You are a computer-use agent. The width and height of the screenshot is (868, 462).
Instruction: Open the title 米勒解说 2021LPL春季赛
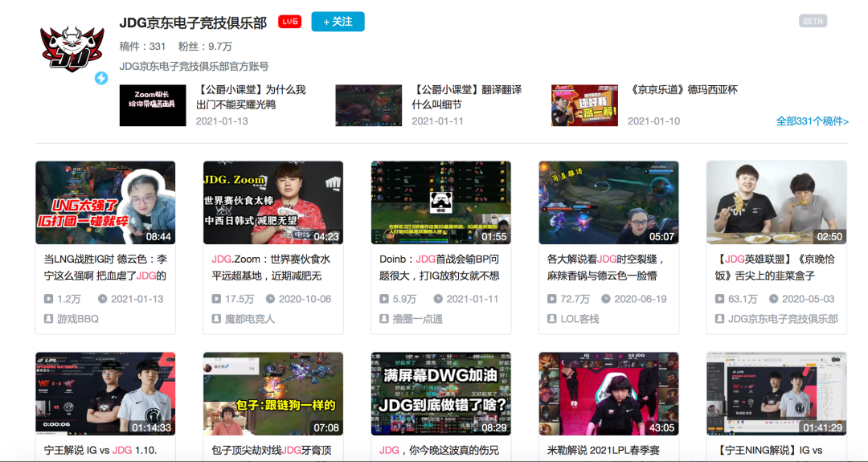[x=604, y=451]
